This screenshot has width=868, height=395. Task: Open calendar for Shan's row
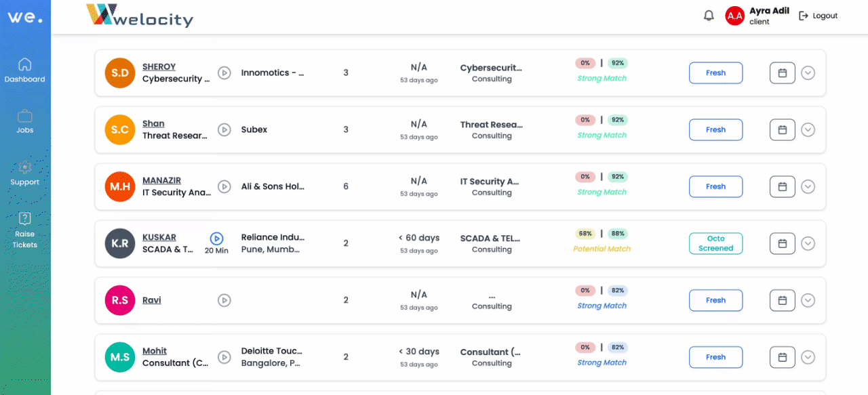coord(782,129)
